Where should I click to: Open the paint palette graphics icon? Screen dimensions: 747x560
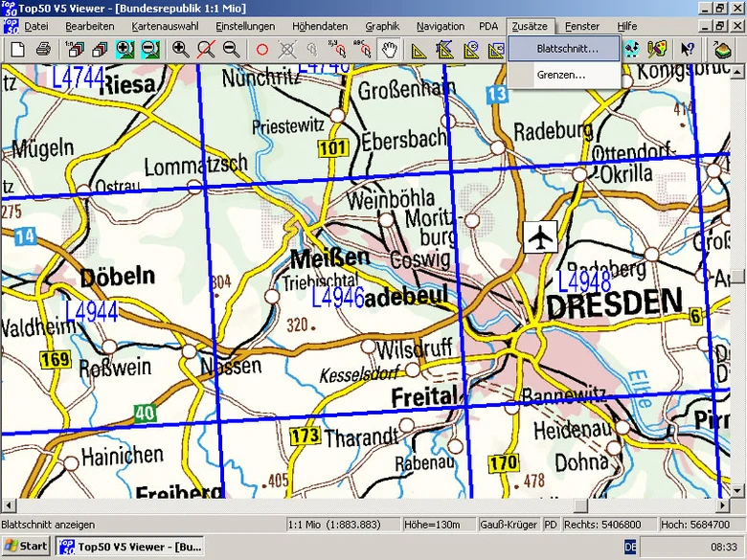(x=656, y=49)
